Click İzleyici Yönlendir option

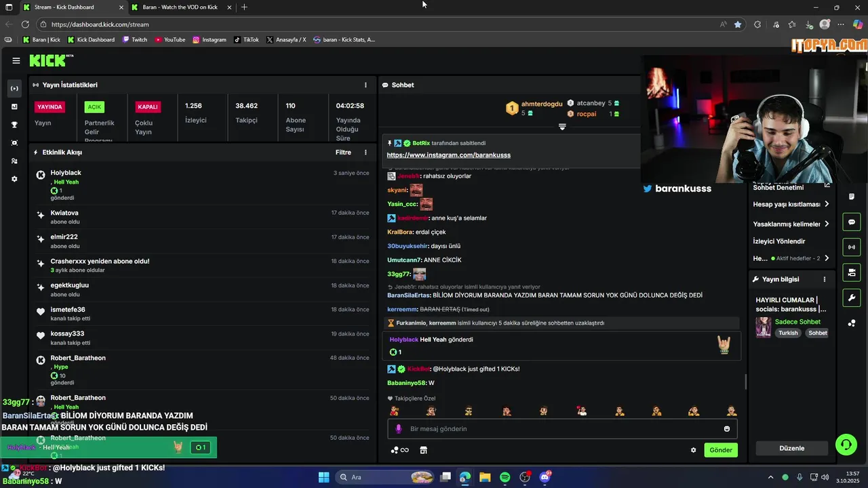[x=779, y=241]
